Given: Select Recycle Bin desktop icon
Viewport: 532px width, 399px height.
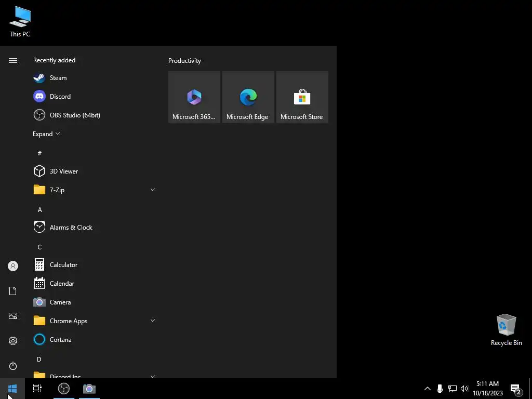Looking at the screenshot, I should 506,330.
